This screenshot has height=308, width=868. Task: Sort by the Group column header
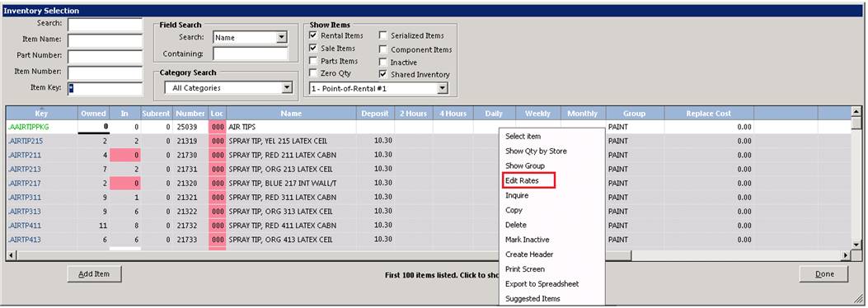(x=635, y=113)
